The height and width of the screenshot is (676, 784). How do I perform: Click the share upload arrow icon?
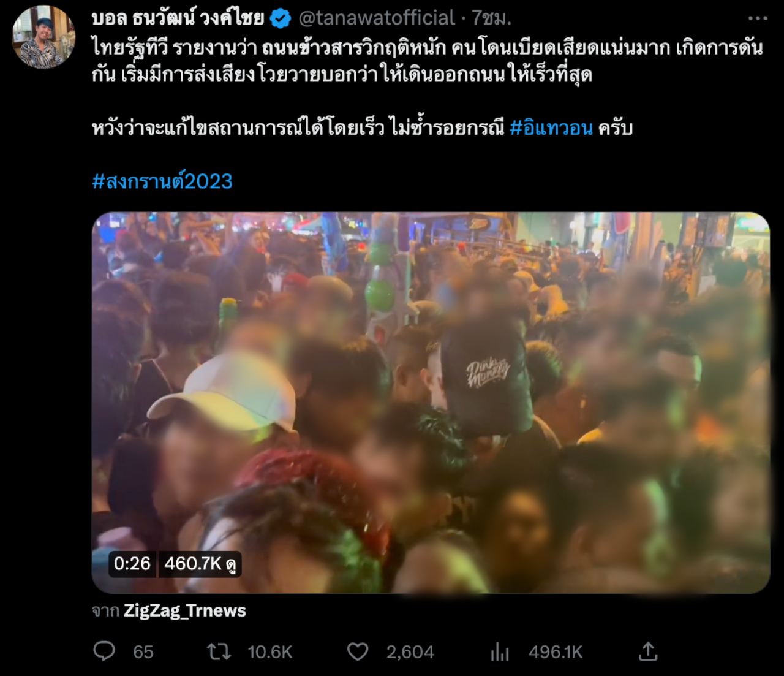point(647,651)
